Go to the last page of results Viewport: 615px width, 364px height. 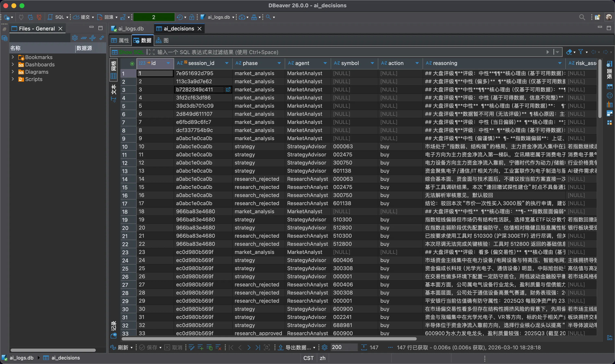(257, 347)
